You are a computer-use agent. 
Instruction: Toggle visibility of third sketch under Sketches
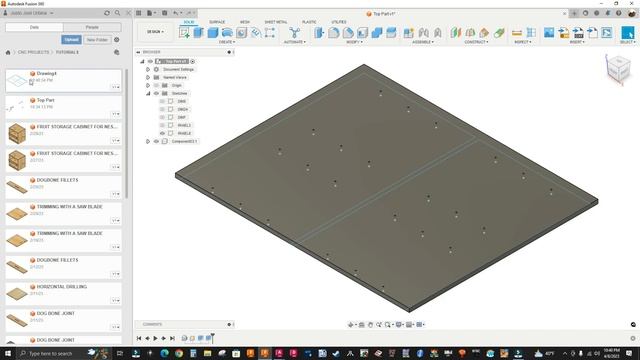point(162,117)
